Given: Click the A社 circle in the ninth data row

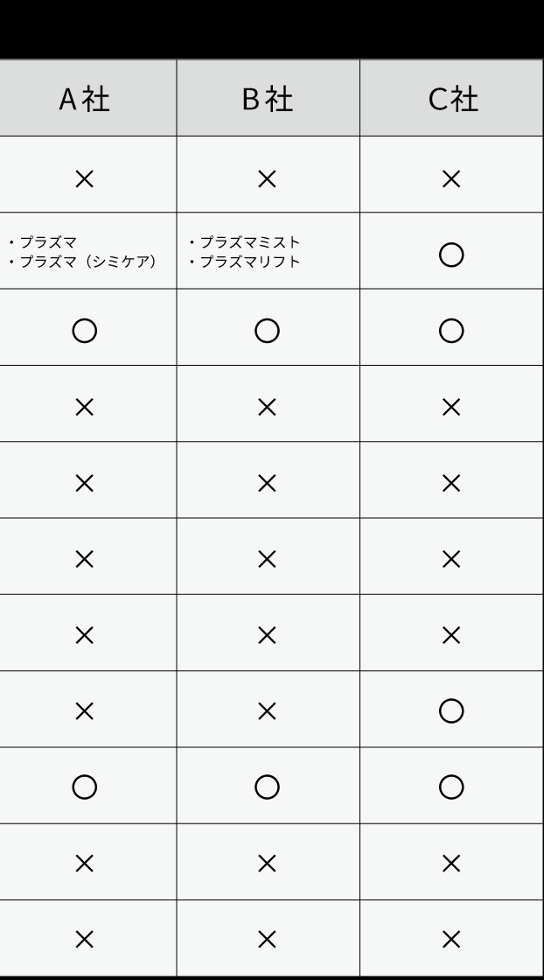Looking at the screenshot, I should point(84,787).
